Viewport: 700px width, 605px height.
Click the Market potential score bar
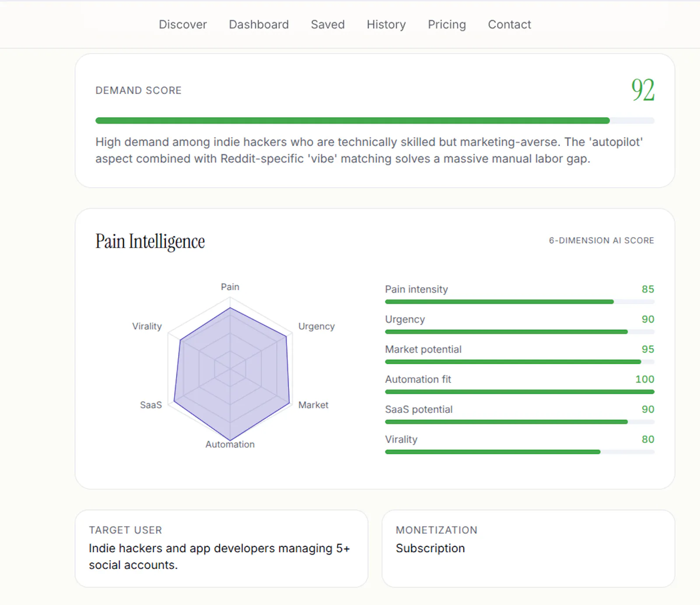click(x=520, y=362)
